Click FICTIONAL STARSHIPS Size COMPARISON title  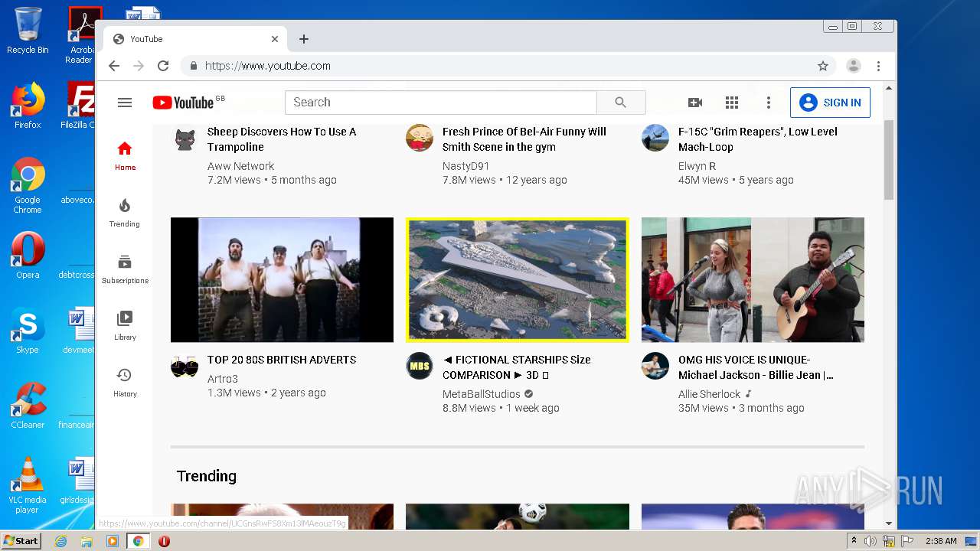(x=517, y=367)
